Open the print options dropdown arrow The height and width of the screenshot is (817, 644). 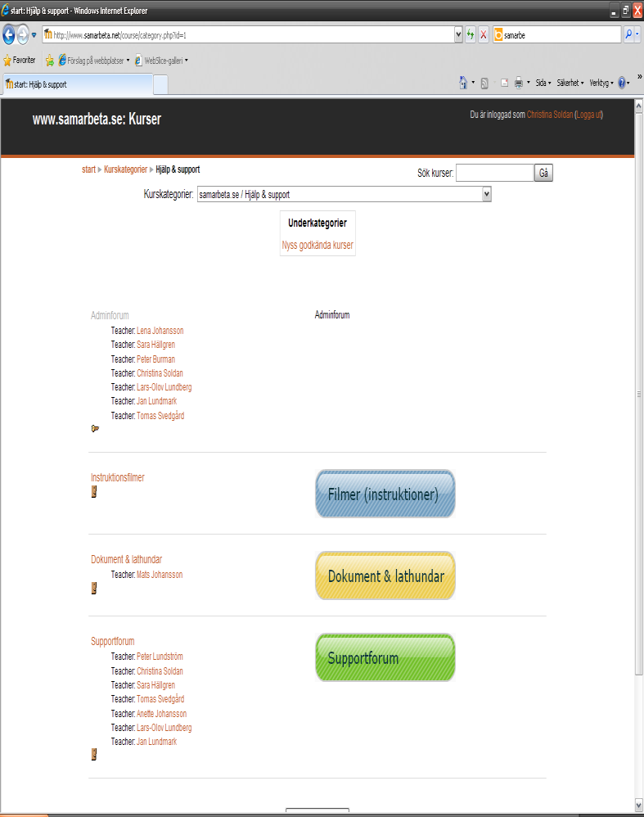pyautogui.click(x=529, y=83)
